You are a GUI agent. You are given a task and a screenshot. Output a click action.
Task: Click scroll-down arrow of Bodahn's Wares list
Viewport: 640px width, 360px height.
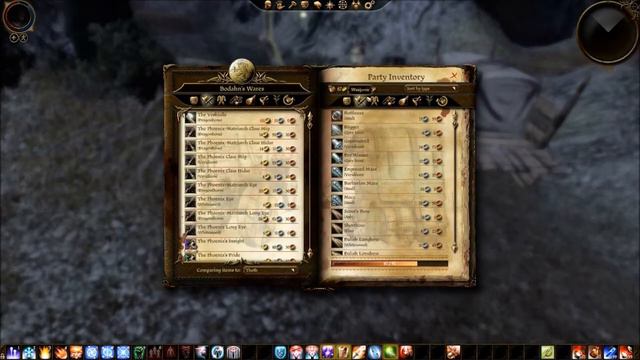point(309,253)
